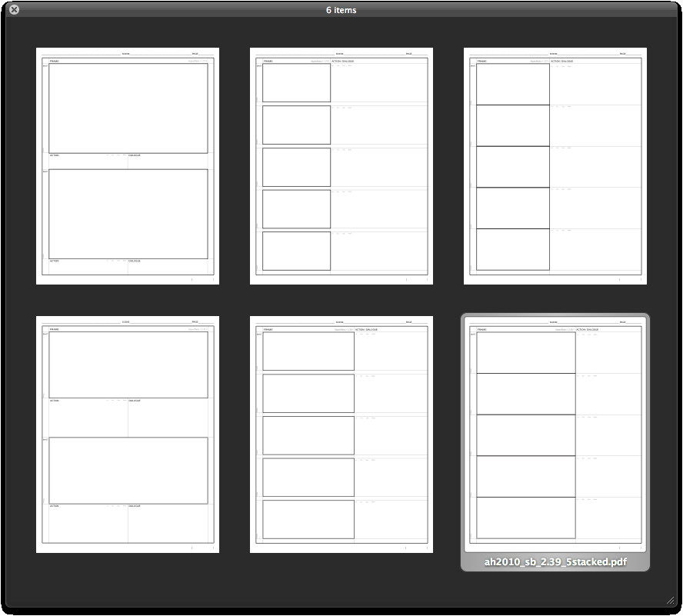The height and width of the screenshot is (616, 683).
Task: Open the highlighted ah2010_sb_2.39_5stacked.pdf thumbnail
Action: 555,434
